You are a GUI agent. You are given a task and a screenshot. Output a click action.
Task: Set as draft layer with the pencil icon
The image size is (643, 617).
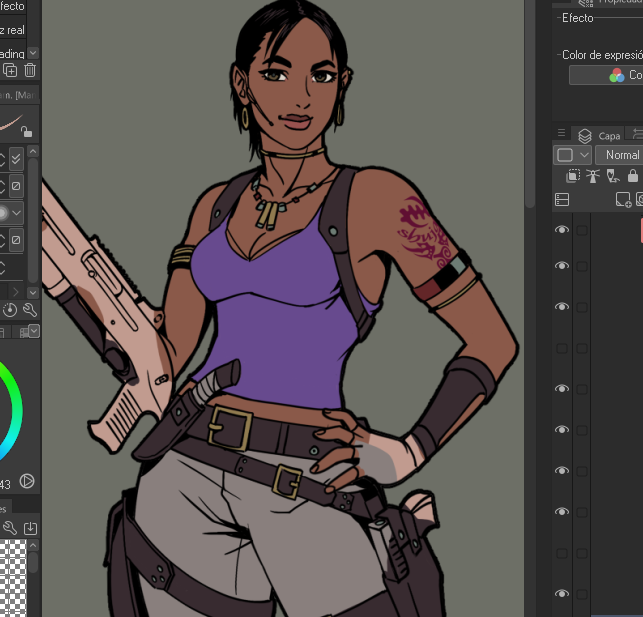click(x=613, y=175)
